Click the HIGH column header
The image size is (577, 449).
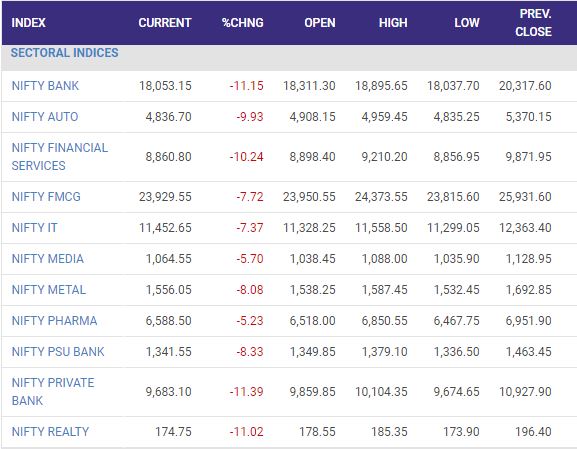click(393, 23)
